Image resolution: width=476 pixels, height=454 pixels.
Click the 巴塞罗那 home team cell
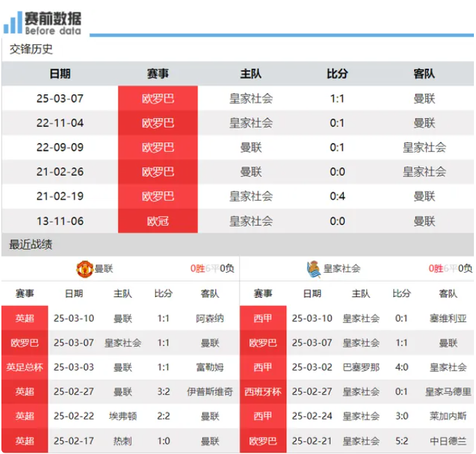(361, 367)
